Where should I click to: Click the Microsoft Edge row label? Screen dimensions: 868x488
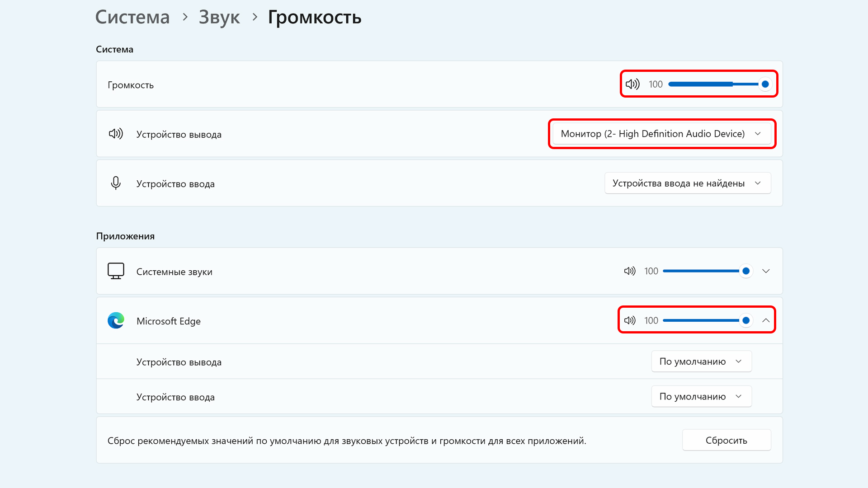(x=168, y=321)
